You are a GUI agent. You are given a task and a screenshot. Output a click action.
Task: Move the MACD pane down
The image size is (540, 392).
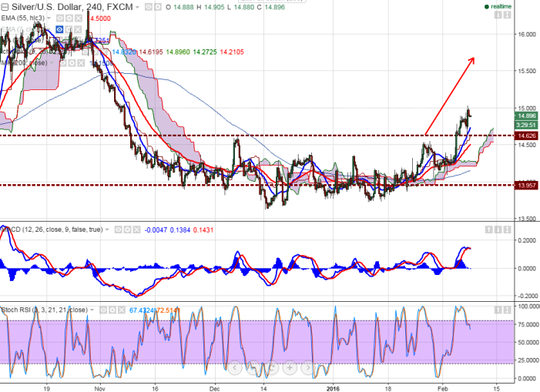pyautogui.click(x=498, y=230)
